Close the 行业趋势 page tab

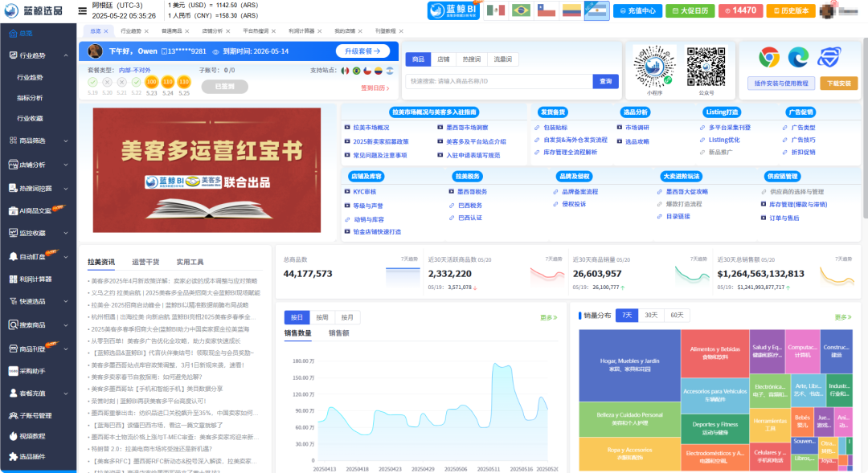pos(146,31)
